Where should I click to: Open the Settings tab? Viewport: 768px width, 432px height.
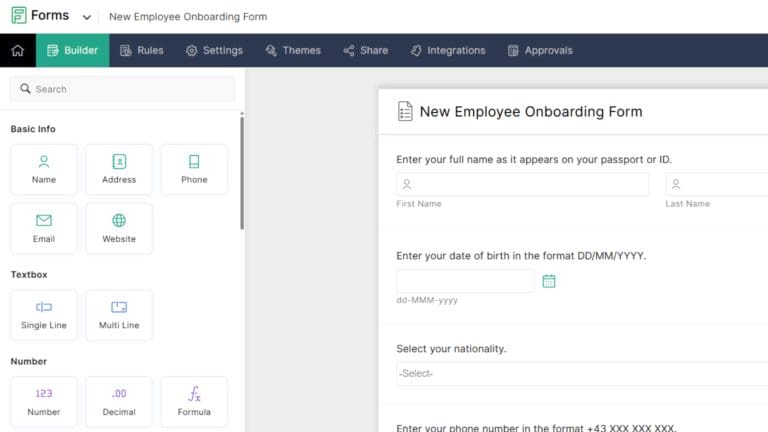(214, 50)
